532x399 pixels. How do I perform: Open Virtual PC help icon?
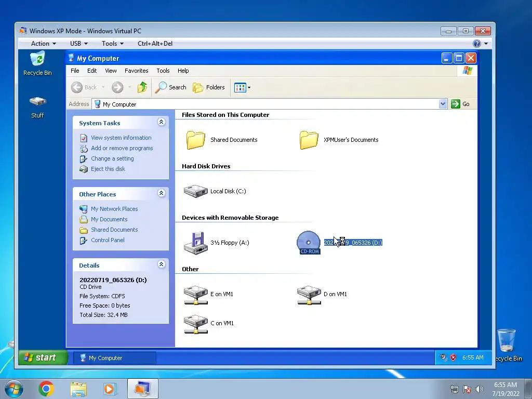(477, 44)
